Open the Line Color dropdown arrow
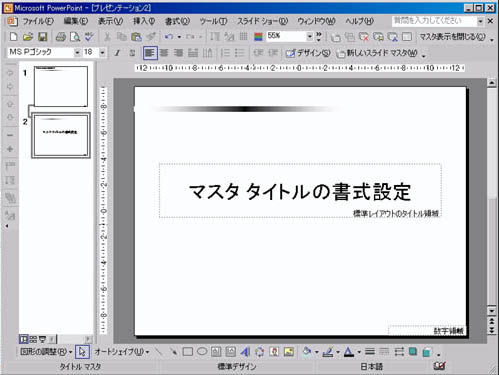 pos(338,352)
